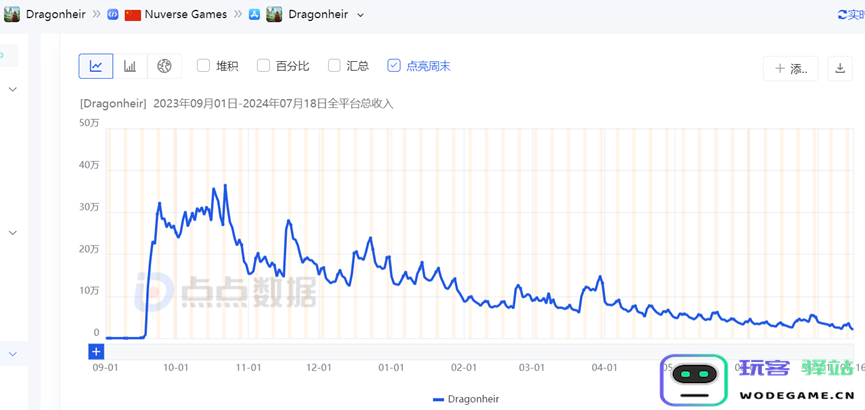This screenshot has height=410, width=865.
Task: Click the chart title with date range text
Action: (x=237, y=103)
